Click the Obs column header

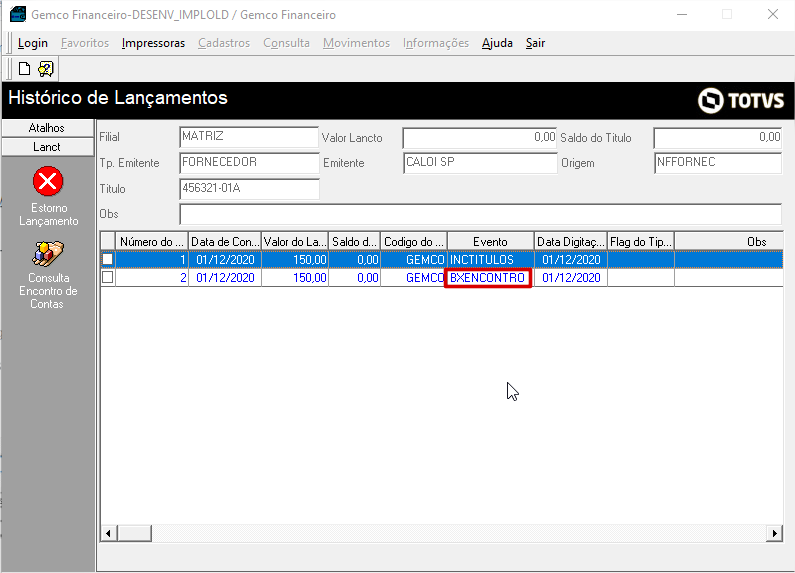[729, 241]
